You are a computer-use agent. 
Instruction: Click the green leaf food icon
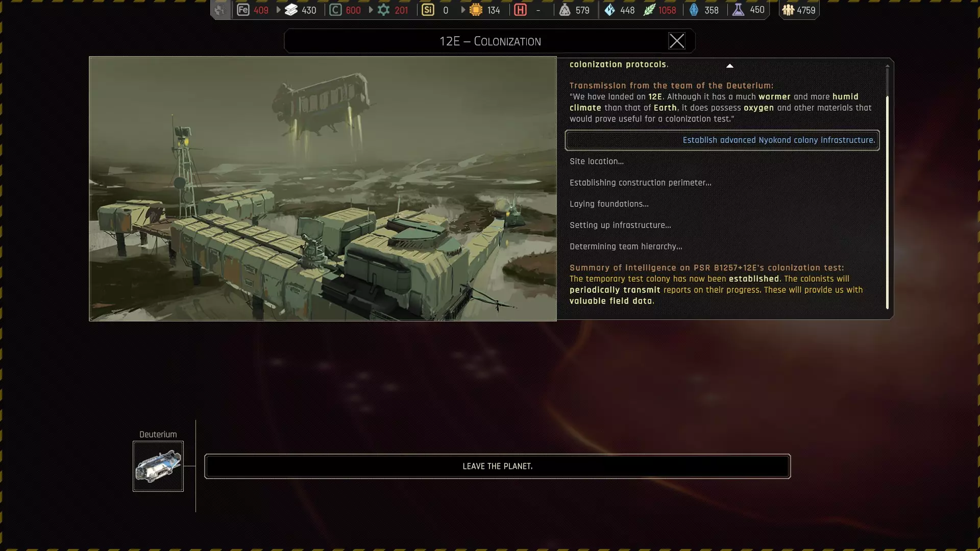coord(649,10)
